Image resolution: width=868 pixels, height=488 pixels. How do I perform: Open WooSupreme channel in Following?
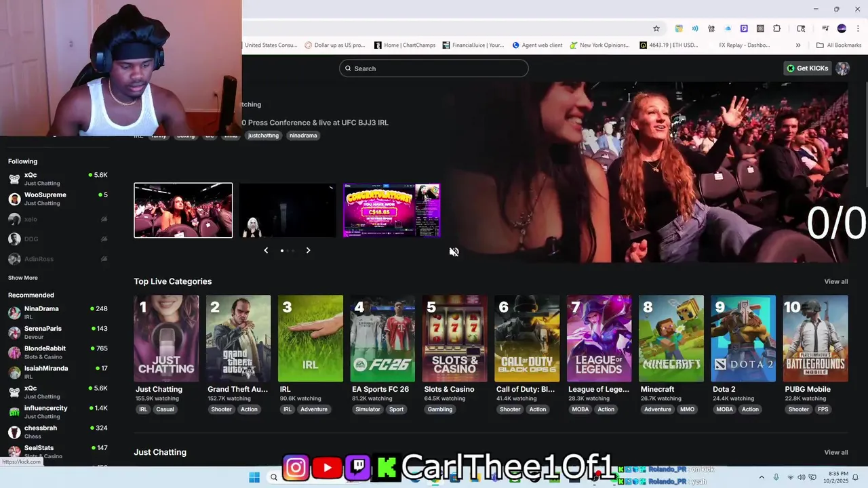pos(58,199)
